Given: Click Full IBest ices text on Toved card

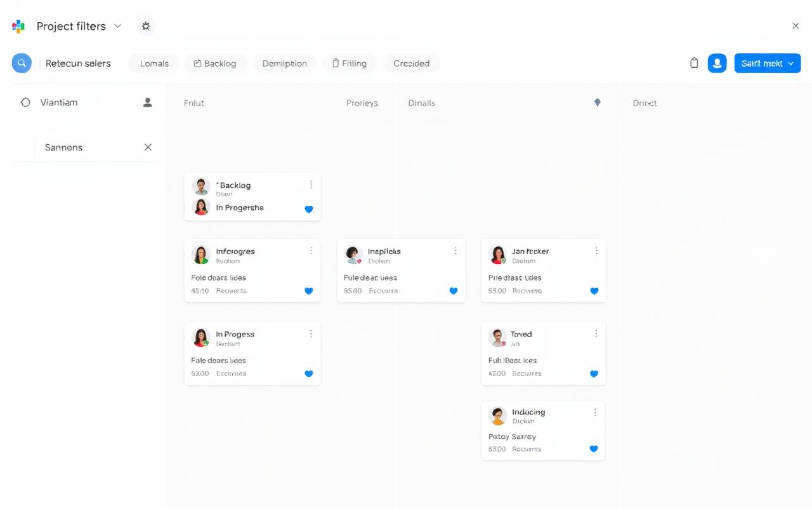Looking at the screenshot, I should (x=513, y=361).
